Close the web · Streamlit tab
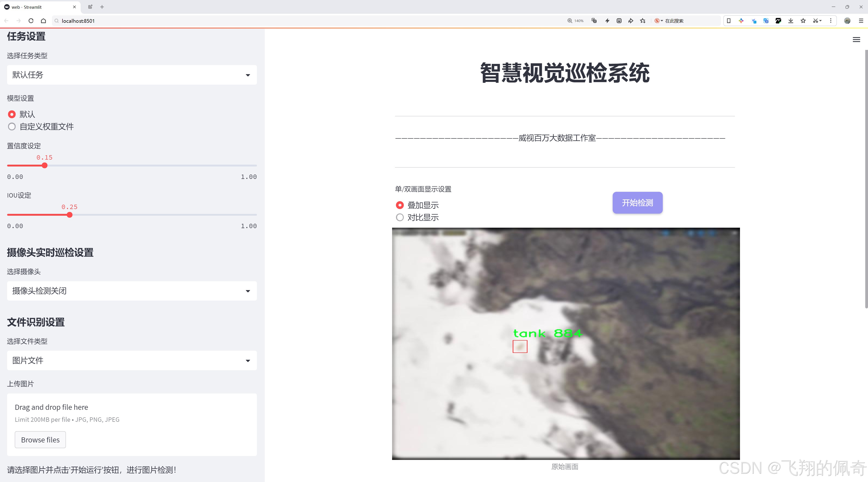The width and height of the screenshot is (868, 482). point(74,7)
